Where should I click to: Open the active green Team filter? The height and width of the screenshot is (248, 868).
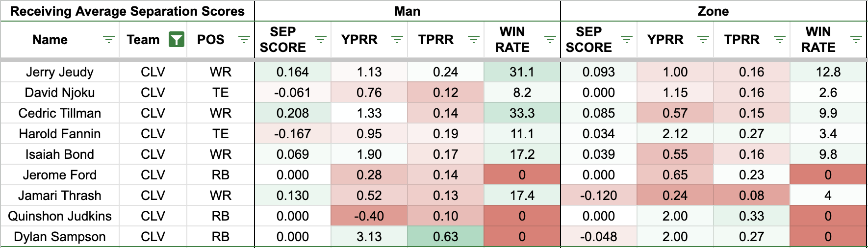pos(176,40)
